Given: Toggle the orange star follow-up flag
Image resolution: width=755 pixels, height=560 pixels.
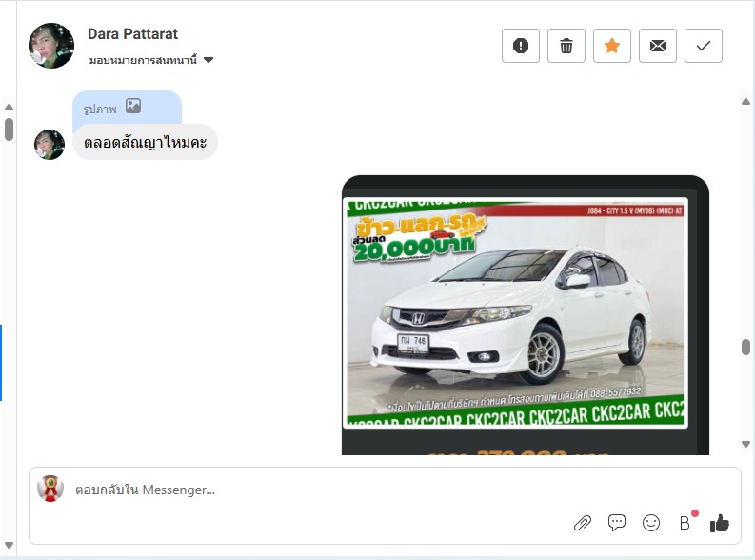Looking at the screenshot, I should [612, 46].
